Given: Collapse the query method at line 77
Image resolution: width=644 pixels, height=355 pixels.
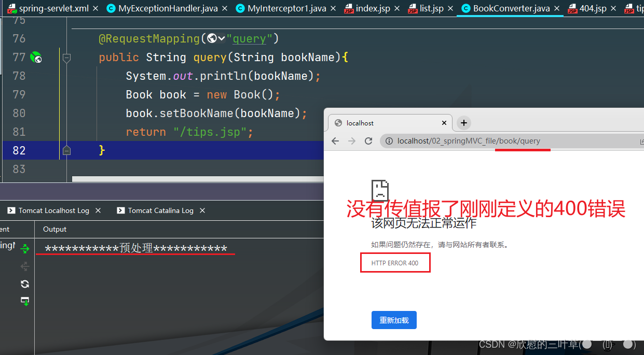Looking at the screenshot, I should 66,58.
